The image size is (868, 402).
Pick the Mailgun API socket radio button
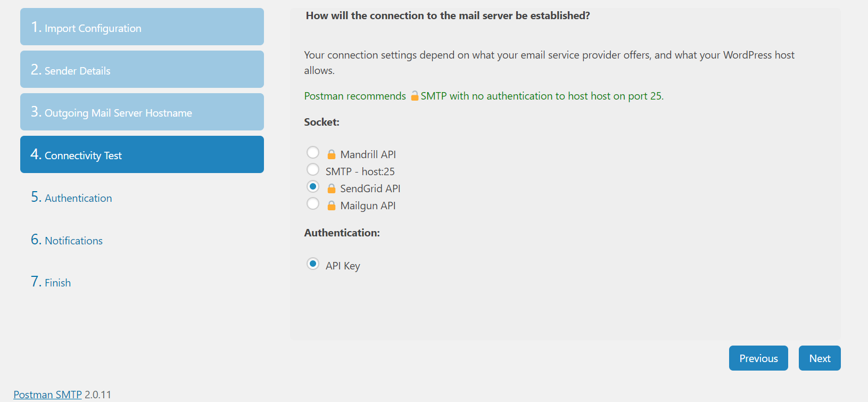pyautogui.click(x=313, y=204)
